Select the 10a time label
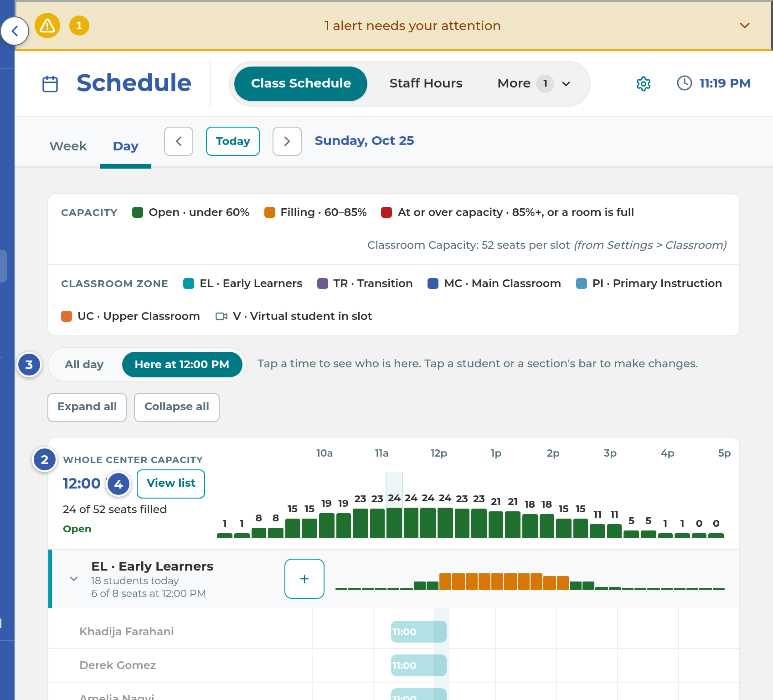This screenshot has width=773, height=700. pos(325,453)
